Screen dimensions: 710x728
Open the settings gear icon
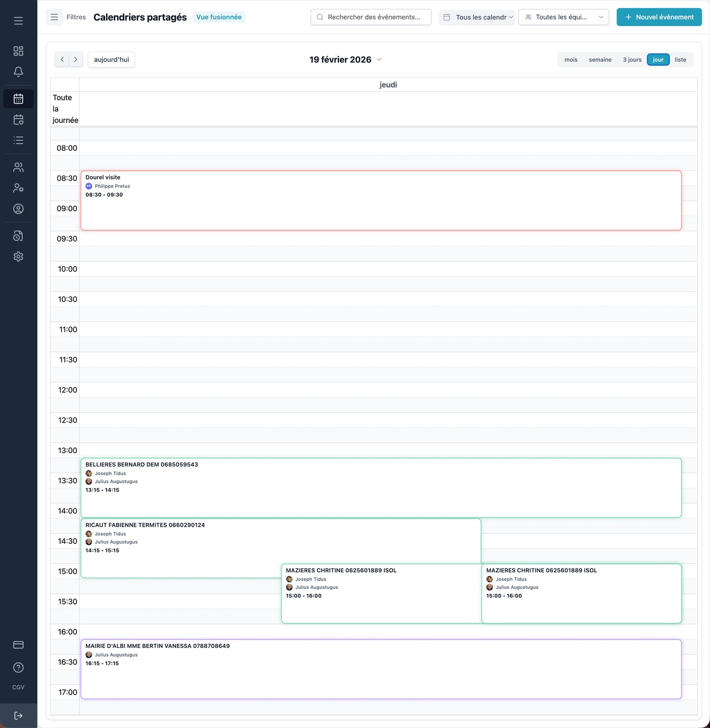click(18, 256)
